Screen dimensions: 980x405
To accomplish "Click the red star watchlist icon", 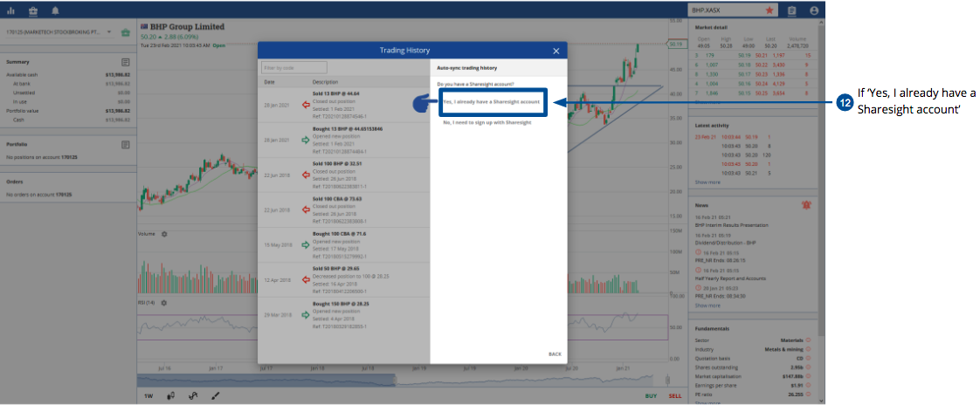I will pos(770,10).
